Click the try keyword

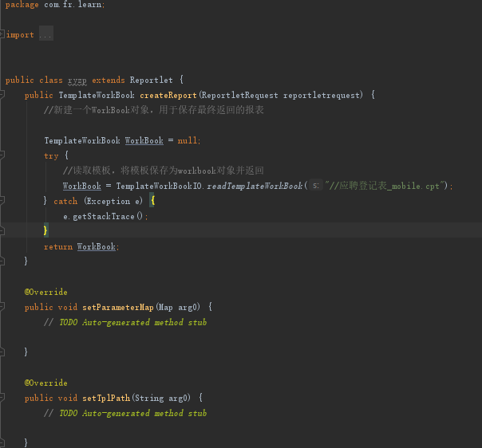pyautogui.click(x=51, y=156)
